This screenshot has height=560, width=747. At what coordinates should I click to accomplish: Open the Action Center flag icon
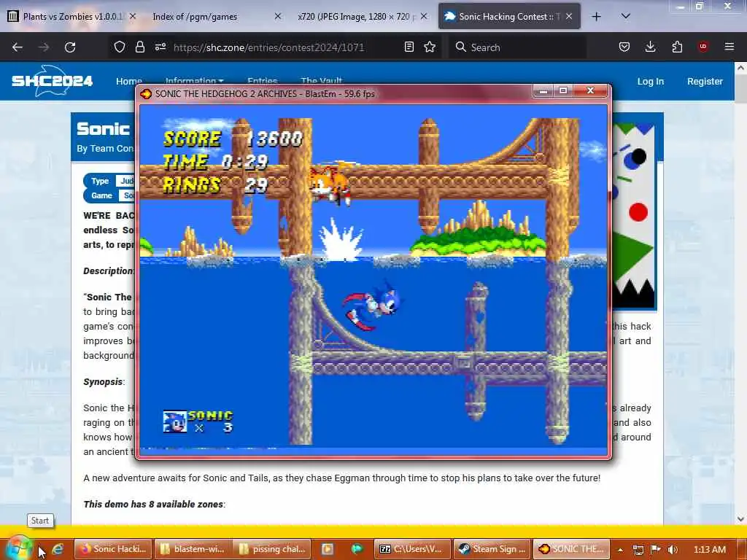click(656, 549)
